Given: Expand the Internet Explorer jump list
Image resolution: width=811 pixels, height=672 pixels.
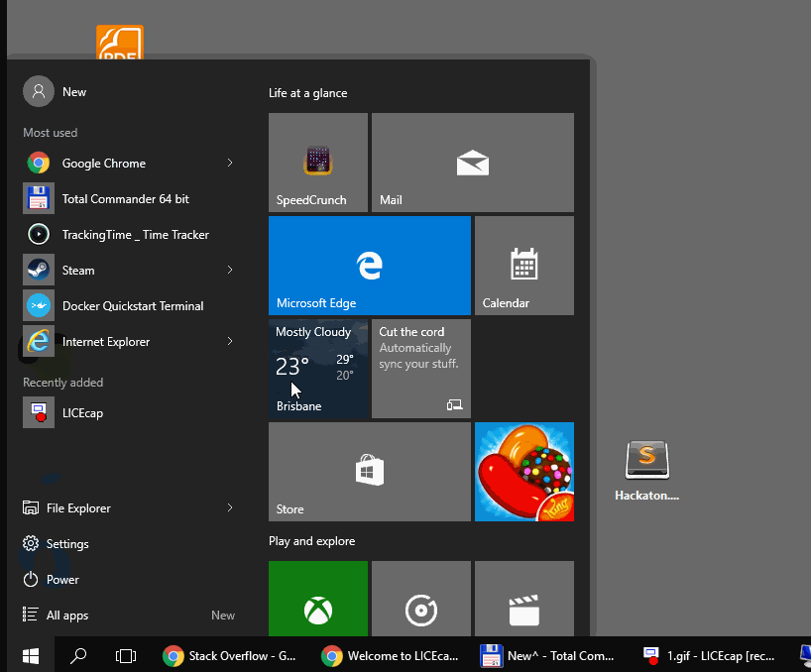Looking at the screenshot, I should pos(229,341).
